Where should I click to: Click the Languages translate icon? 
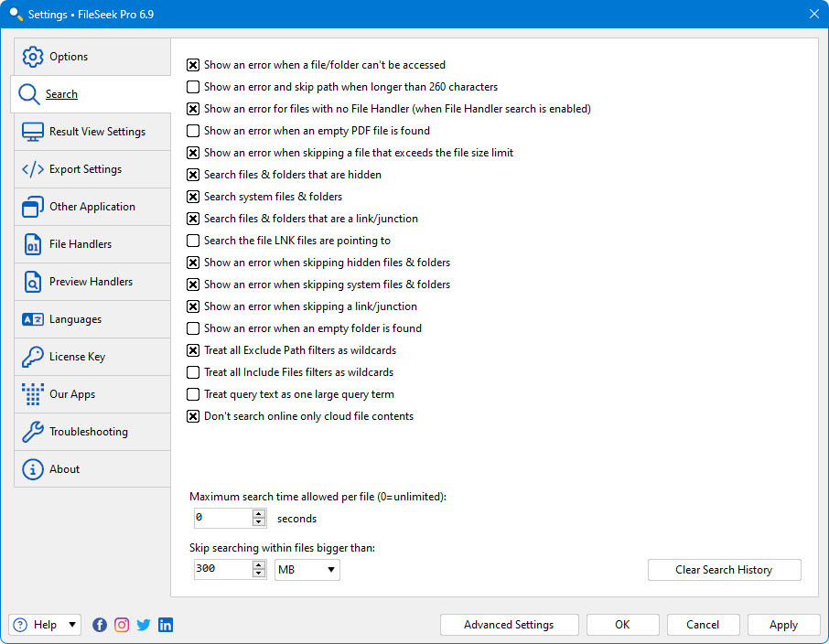[32, 319]
